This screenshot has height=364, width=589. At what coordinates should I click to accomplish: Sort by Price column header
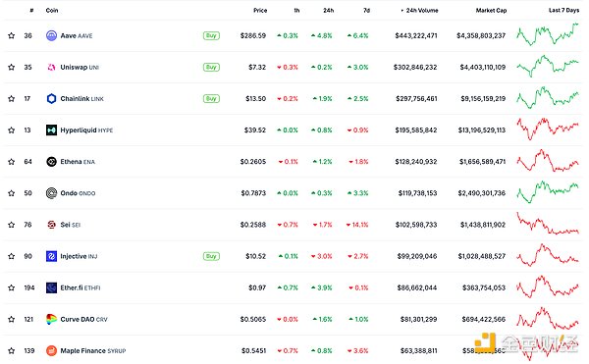(260, 11)
